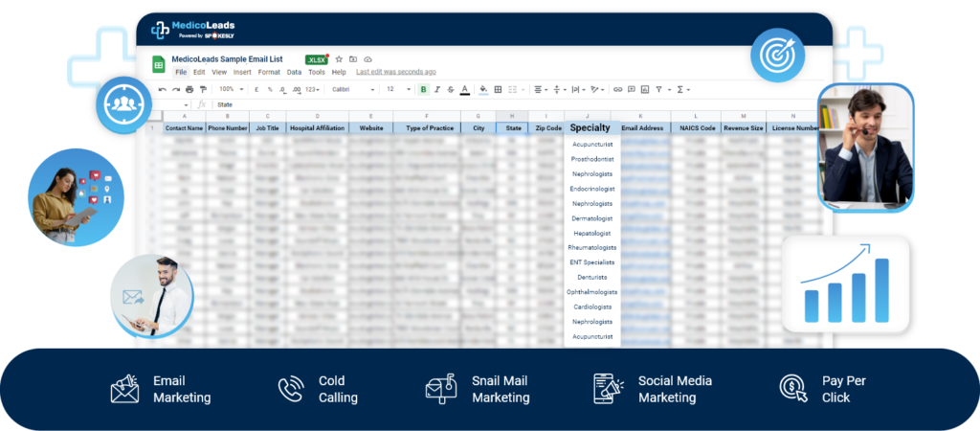Print the spreadsheet via printer icon

coord(189,89)
